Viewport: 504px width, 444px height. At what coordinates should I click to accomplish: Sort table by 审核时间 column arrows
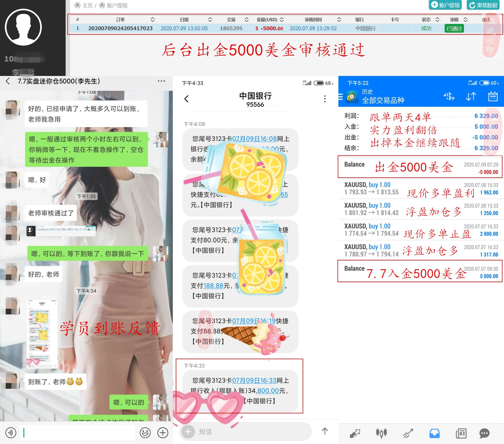(x=339, y=20)
